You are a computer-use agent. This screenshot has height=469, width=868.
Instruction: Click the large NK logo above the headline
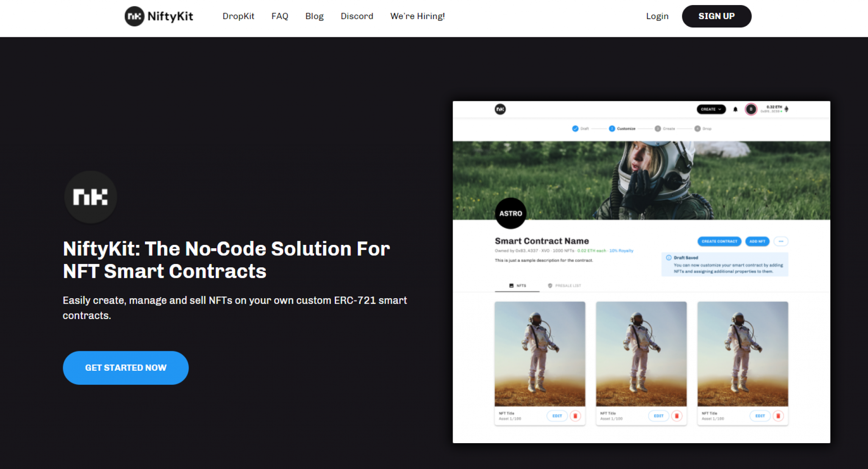[x=90, y=197]
